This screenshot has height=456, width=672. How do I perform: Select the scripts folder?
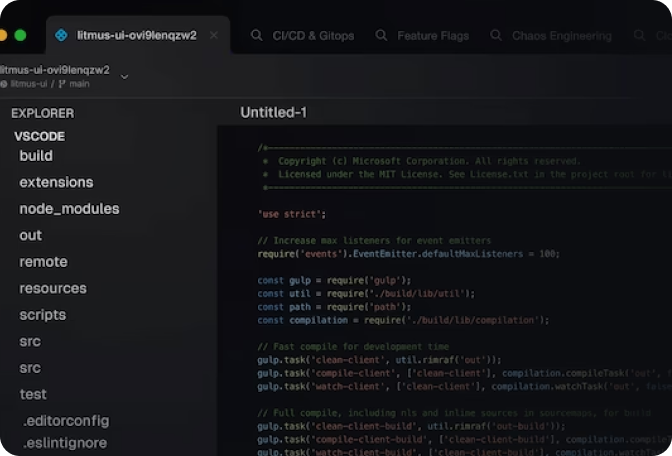coord(42,315)
